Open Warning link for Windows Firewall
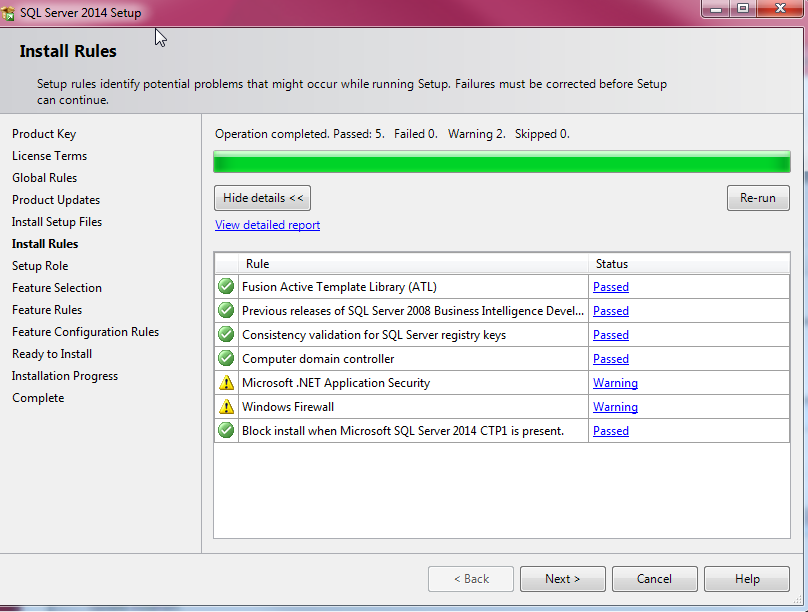This screenshot has width=808, height=612. click(x=615, y=407)
